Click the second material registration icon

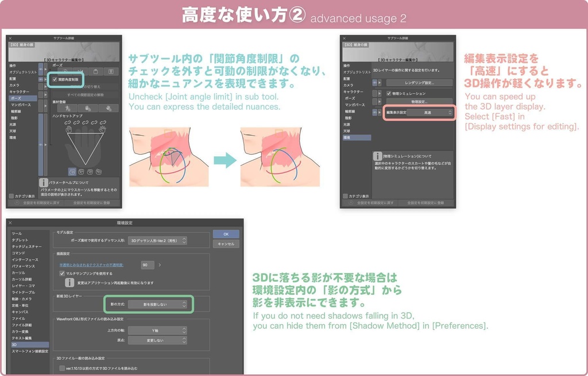click(x=90, y=108)
